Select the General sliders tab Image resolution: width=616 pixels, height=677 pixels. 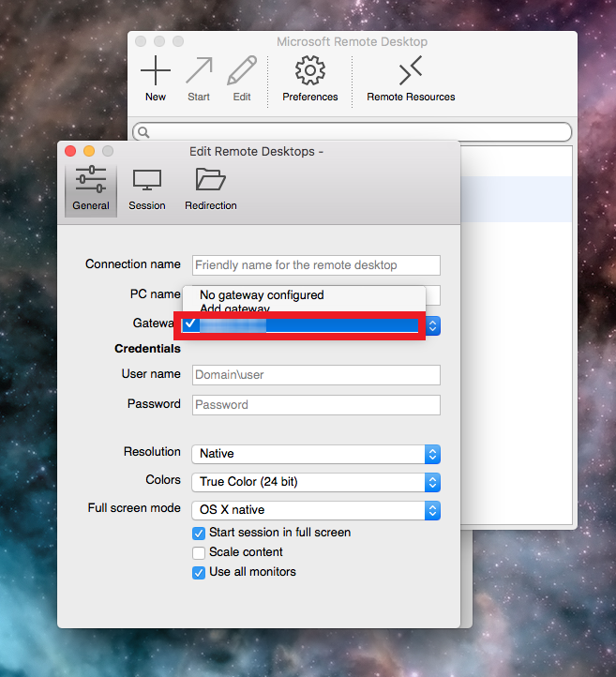click(x=91, y=189)
